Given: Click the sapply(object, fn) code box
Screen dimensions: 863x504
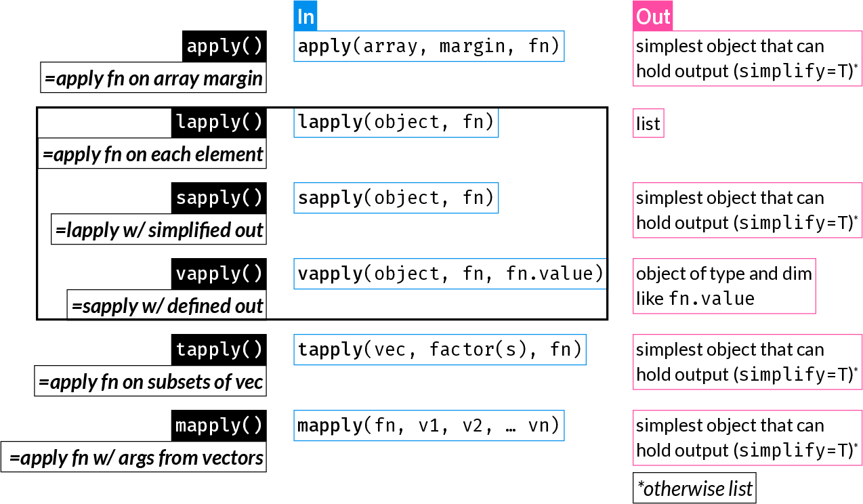Looking at the screenshot, I should 396,198.
